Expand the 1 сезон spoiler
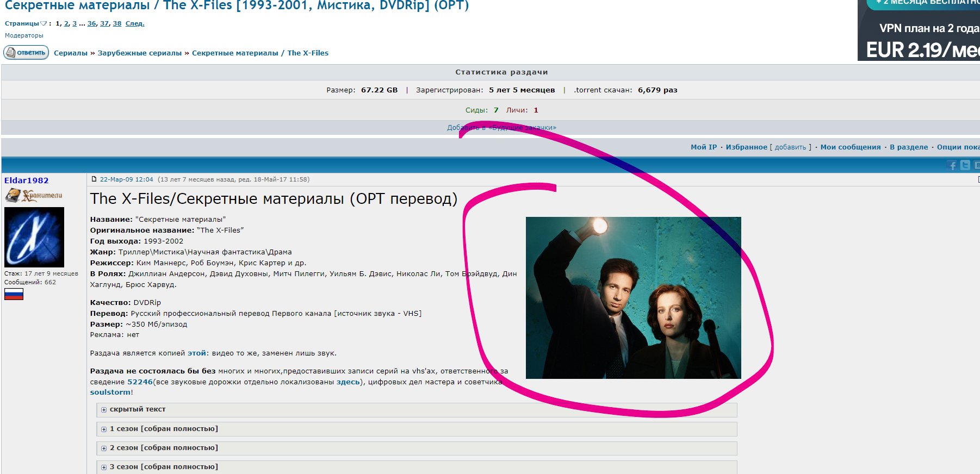The width and height of the screenshot is (980, 474). pyautogui.click(x=416, y=429)
